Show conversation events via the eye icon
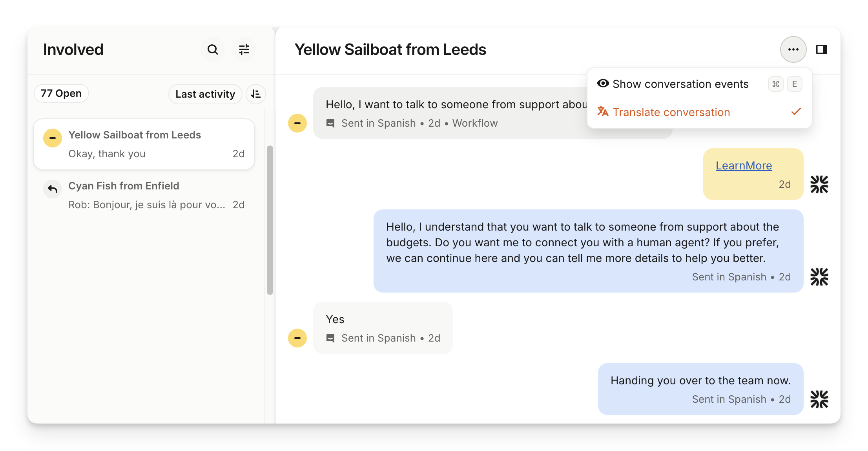The width and height of the screenshot is (868, 451). click(603, 84)
